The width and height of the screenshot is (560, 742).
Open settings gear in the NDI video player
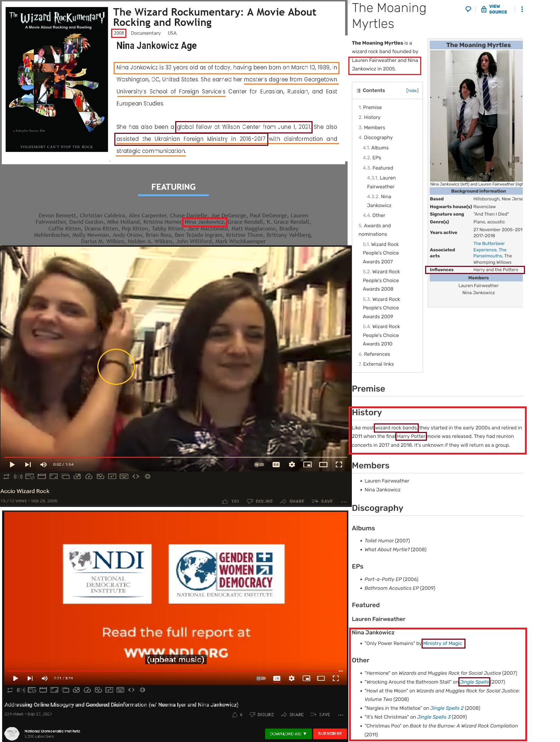(292, 678)
